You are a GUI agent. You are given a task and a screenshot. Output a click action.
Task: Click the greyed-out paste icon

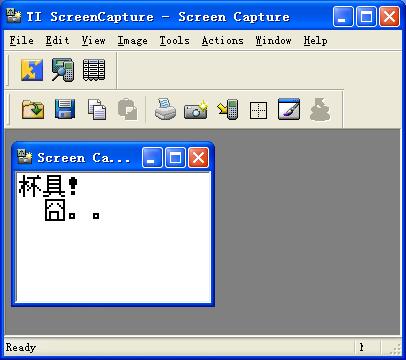(x=128, y=109)
